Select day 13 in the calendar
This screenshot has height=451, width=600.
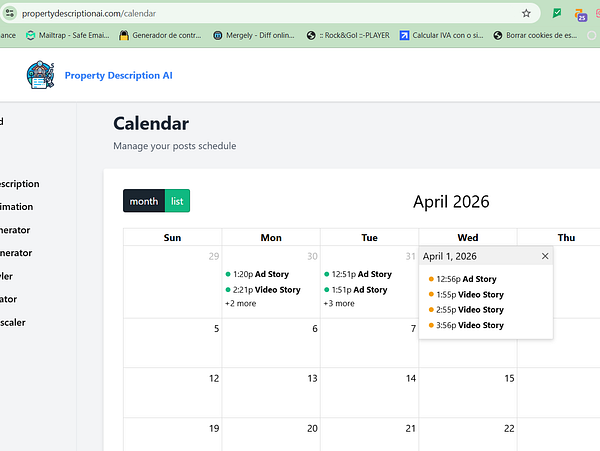[x=312, y=378]
